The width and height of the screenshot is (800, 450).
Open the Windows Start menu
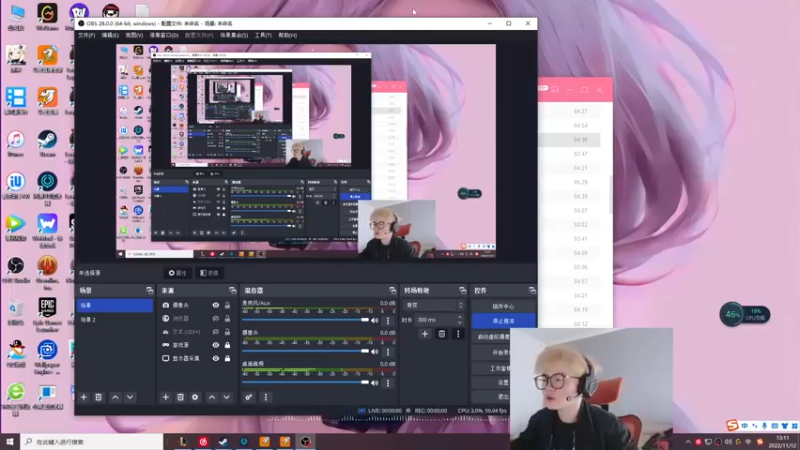coord(10,441)
